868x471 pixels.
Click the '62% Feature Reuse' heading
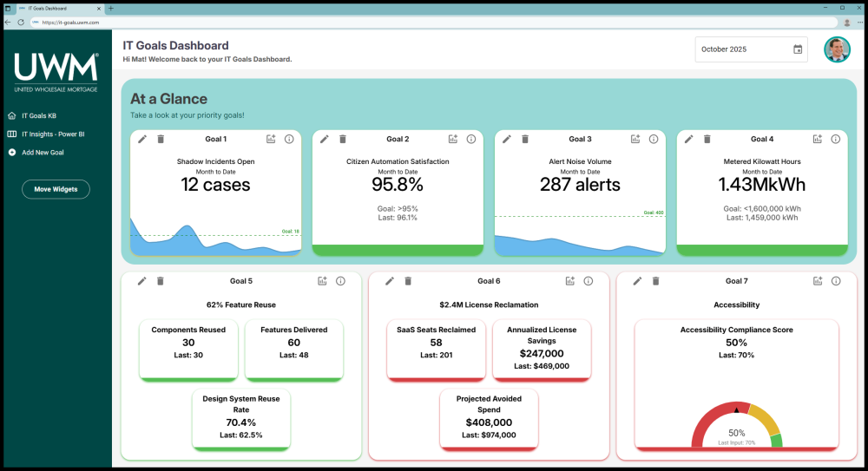(240, 305)
